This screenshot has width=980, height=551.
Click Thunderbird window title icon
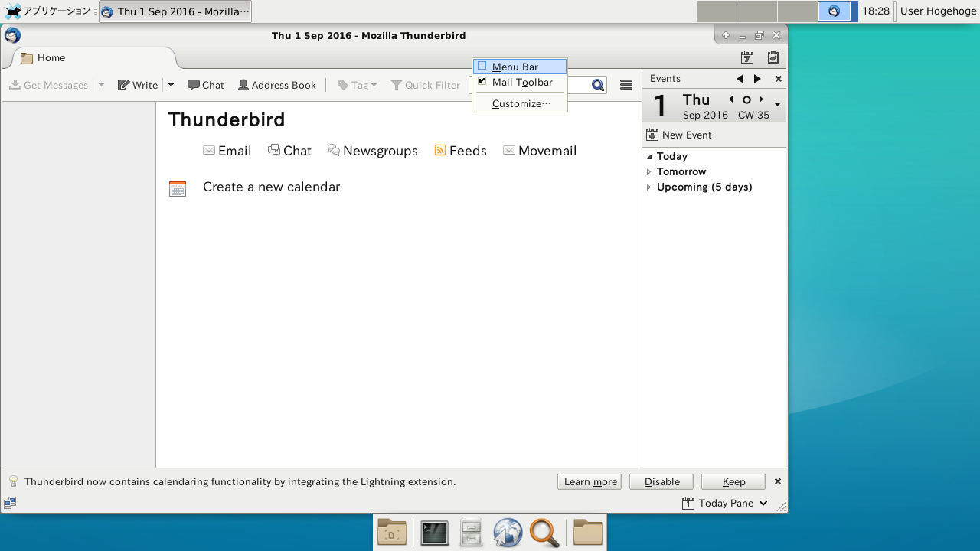point(12,35)
